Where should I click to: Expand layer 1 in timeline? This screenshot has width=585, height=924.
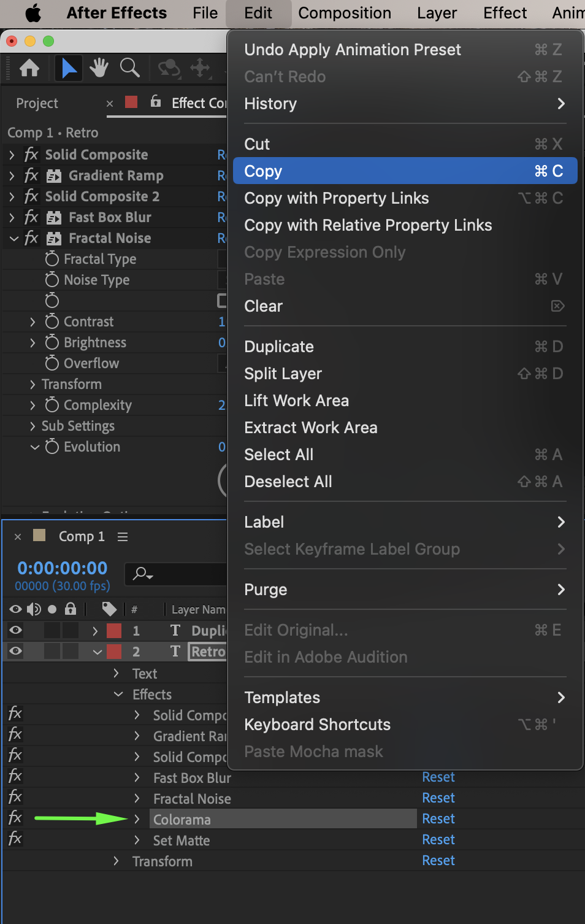tap(95, 630)
